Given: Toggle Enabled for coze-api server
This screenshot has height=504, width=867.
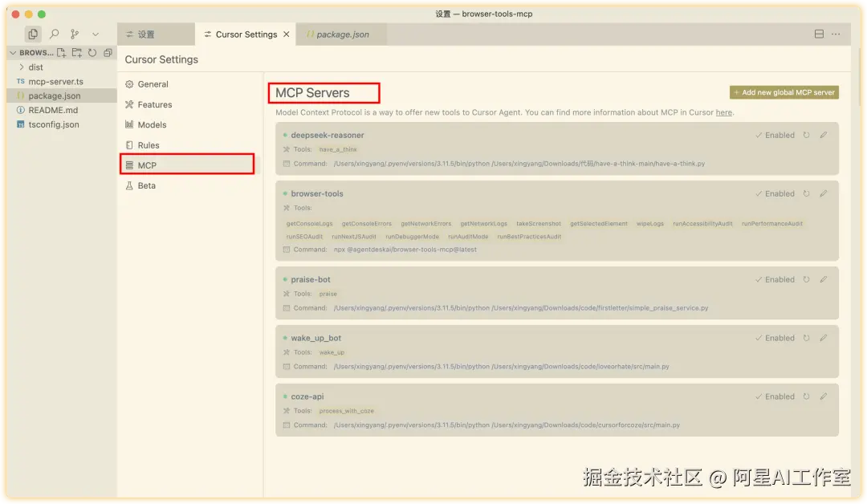Looking at the screenshot, I should pos(775,396).
